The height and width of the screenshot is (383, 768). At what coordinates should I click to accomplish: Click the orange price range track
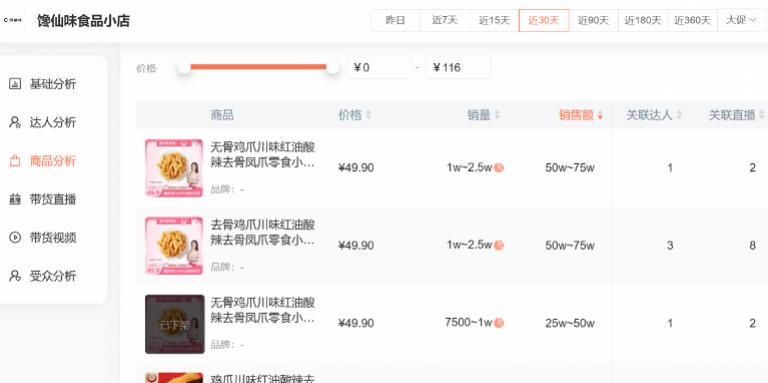tap(258, 67)
